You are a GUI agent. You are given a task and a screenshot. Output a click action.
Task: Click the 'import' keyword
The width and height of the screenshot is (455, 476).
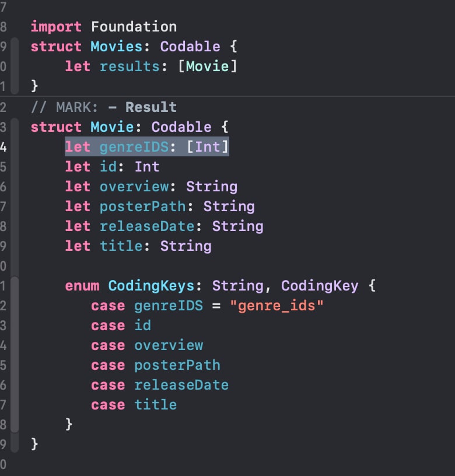[x=56, y=27]
